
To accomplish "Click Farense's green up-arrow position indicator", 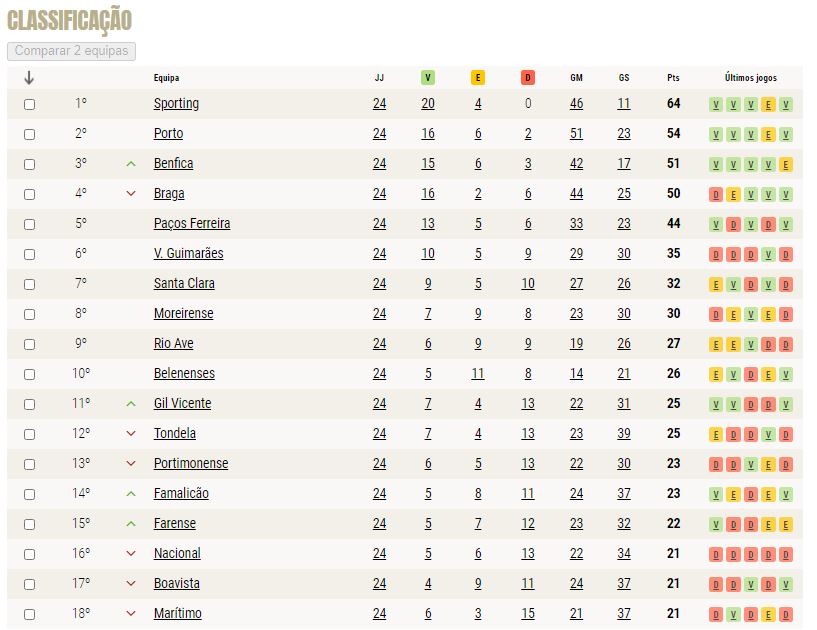I will 131,524.
